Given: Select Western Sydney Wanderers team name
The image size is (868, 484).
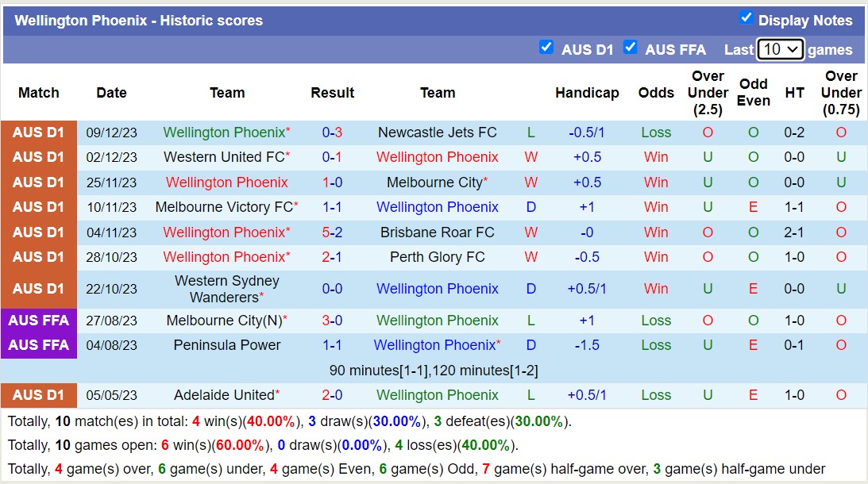Looking at the screenshot, I should 227,288.
